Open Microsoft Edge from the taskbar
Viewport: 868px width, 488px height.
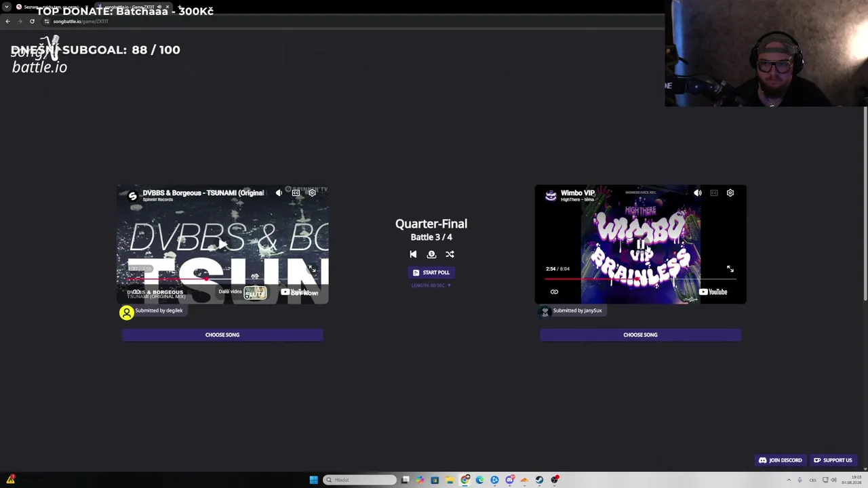(x=479, y=480)
